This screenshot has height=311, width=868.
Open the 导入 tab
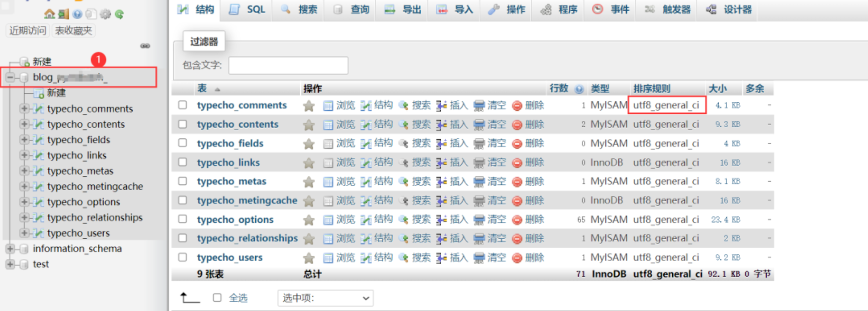tap(454, 10)
